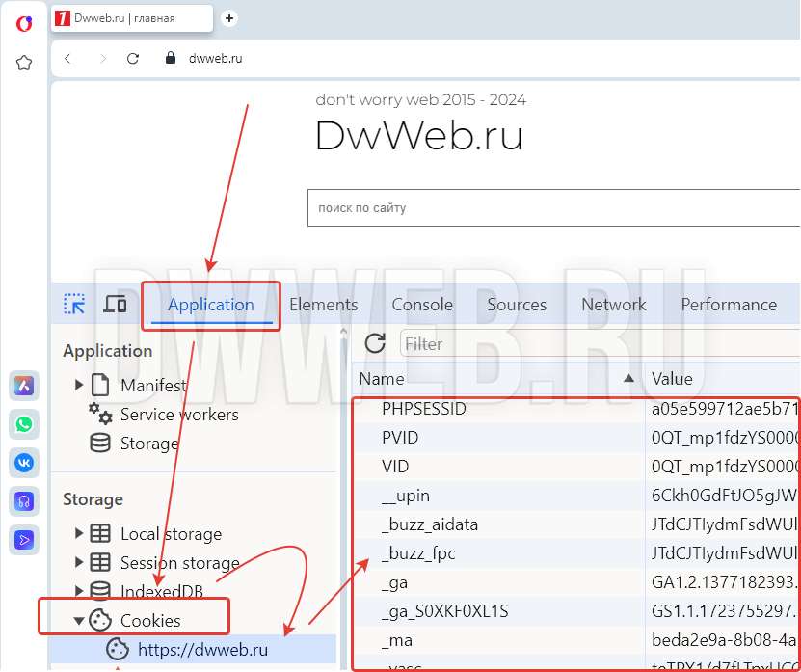Open WhatsApp in the sidebar
The width and height of the screenshot is (801, 672).
pyautogui.click(x=24, y=424)
